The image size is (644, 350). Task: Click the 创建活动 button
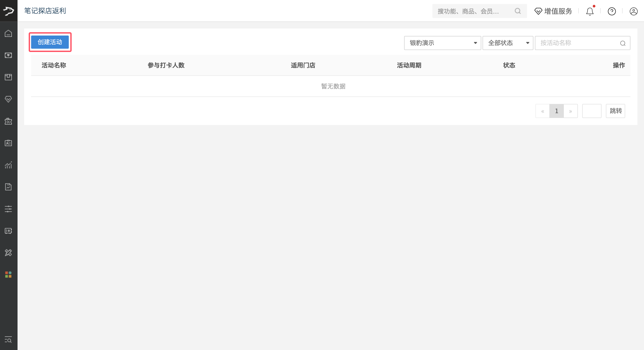pos(50,42)
